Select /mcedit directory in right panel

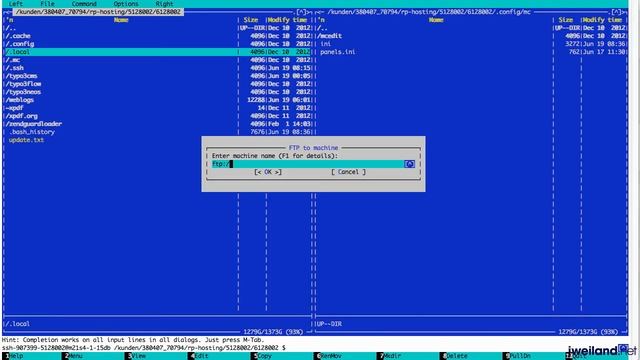click(x=472, y=36)
